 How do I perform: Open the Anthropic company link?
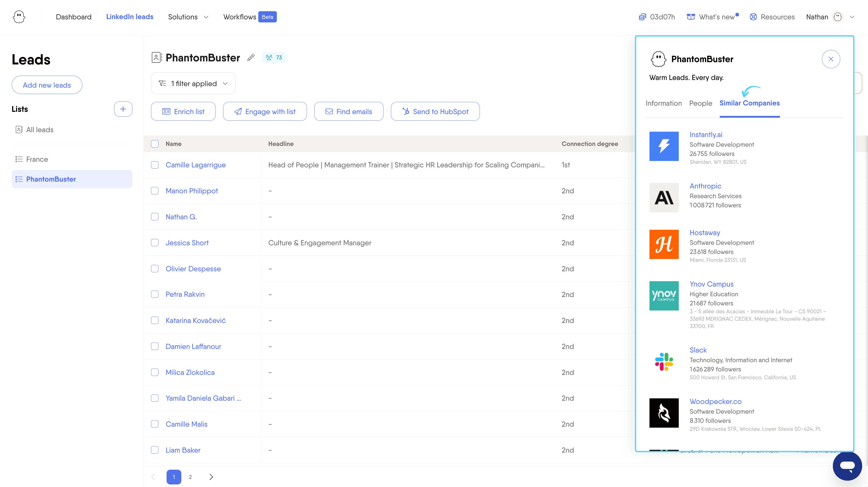[705, 186]
